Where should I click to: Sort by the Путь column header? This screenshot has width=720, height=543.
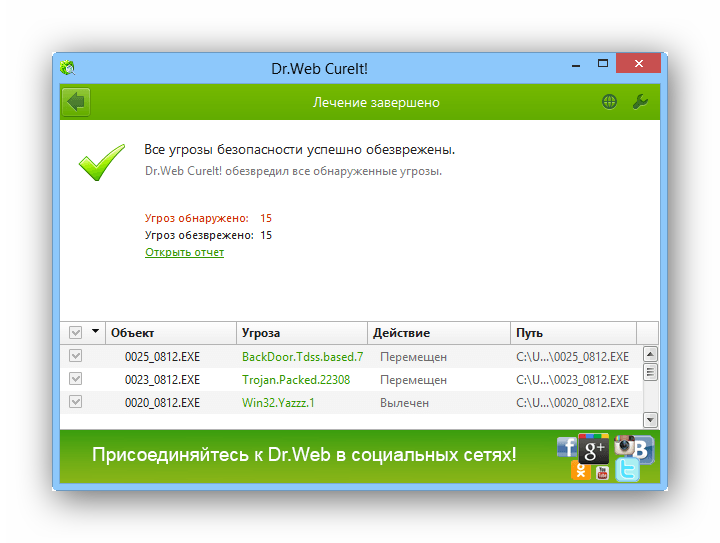574,333
